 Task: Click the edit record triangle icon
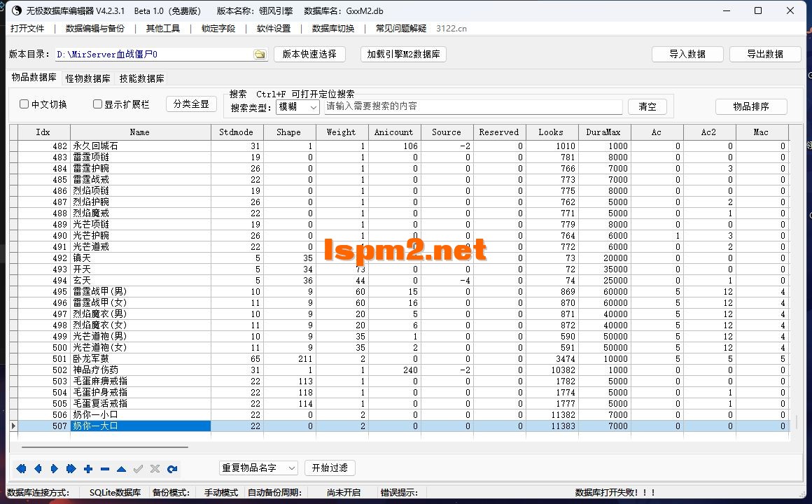[122, 469]
